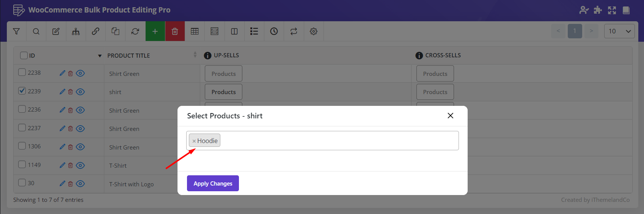Click inside the product selection input field

pyautogui.click(x=338, y=141)
